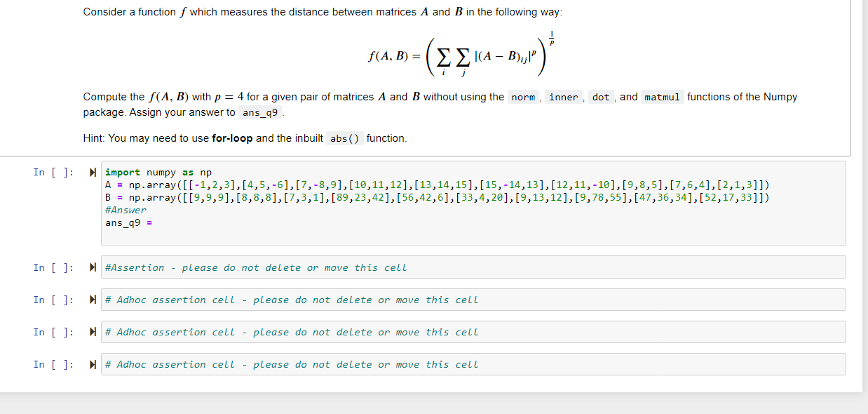Click the In [ ] prompt of the first cell
Screen dimensions: 868x414
coord(53,172)
